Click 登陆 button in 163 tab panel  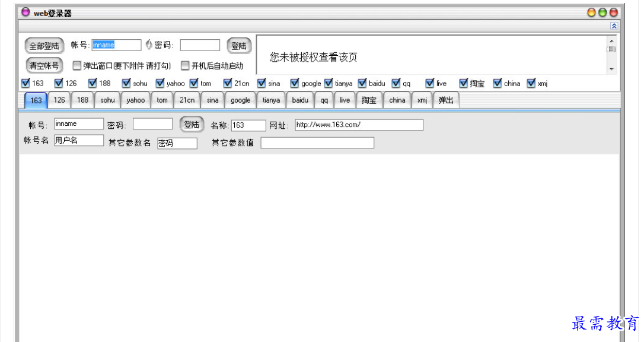pos(192,125)
